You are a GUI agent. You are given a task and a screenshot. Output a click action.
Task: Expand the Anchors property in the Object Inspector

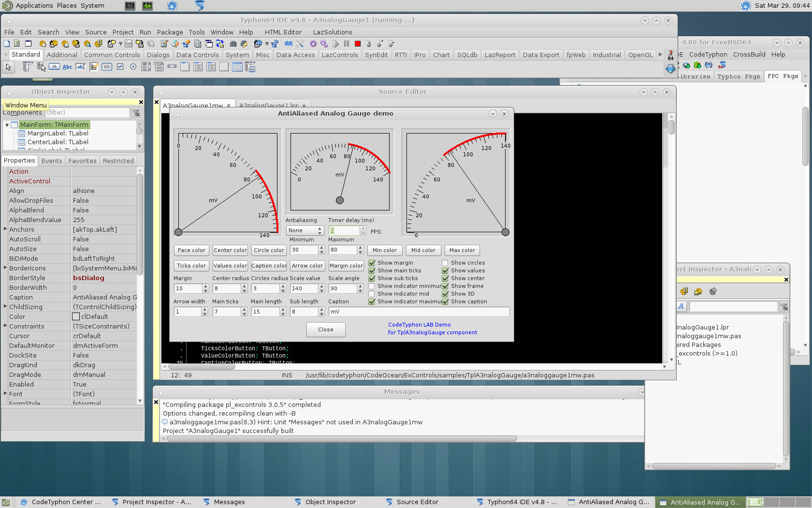[5, 229]
